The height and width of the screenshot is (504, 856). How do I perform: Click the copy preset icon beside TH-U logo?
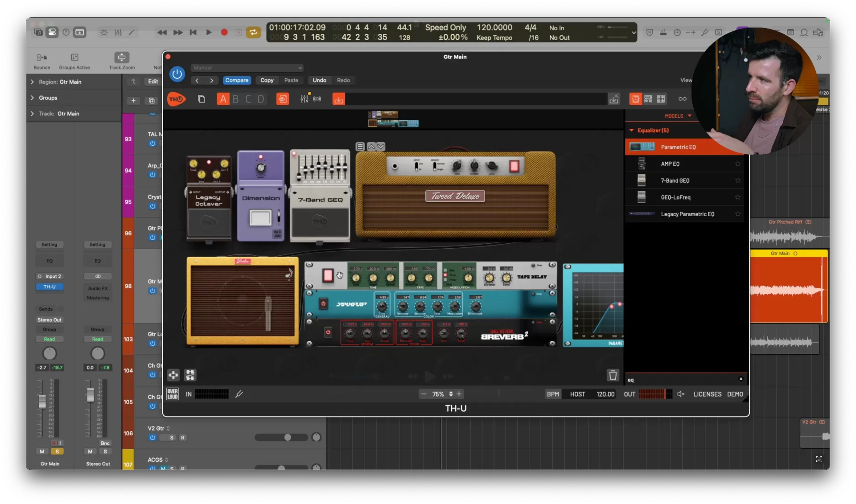coord(202,98)
